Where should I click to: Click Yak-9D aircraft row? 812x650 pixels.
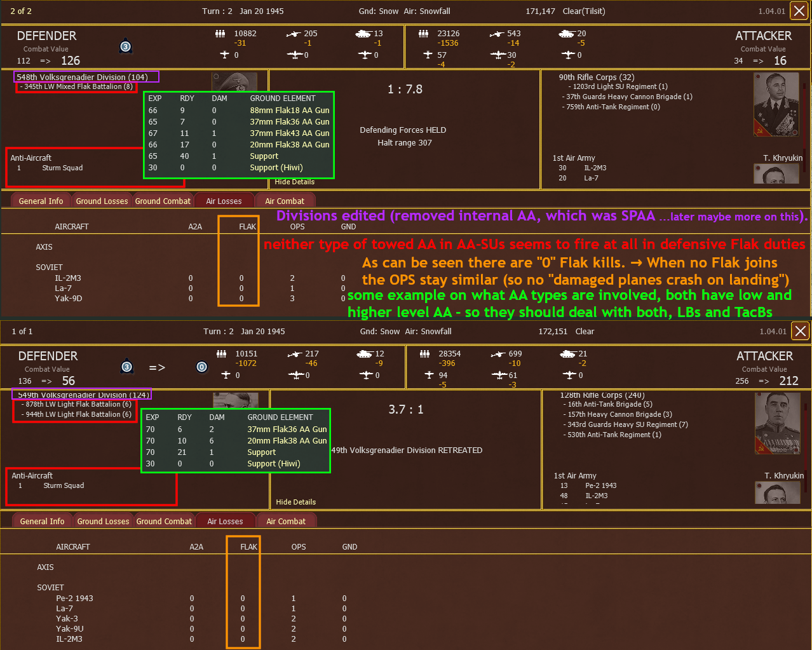click(200, 299)
